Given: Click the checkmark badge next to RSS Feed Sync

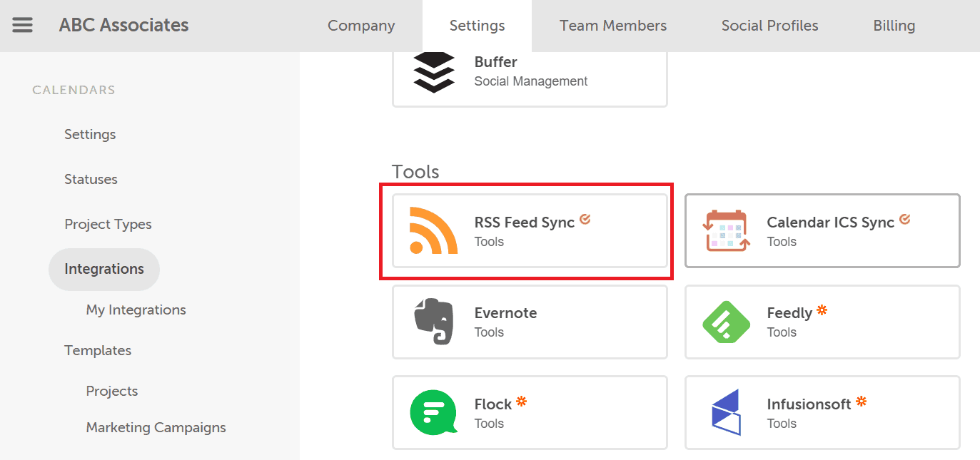Looking at the screenshot, I should [585, 219].
